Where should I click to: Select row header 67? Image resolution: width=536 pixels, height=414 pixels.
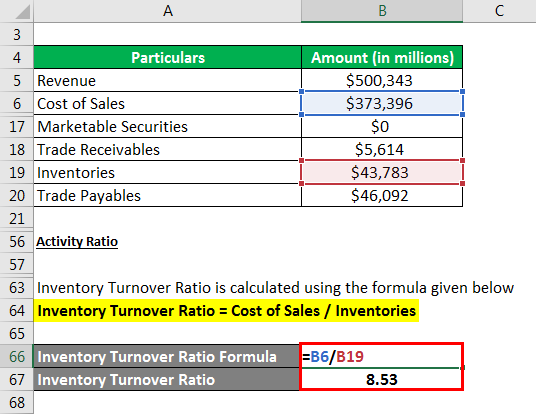[17, 379]
